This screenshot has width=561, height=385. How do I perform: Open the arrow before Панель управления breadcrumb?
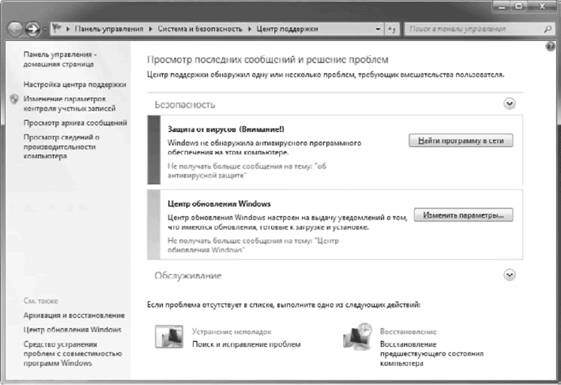pyautogui.click(x=68, y=29)
